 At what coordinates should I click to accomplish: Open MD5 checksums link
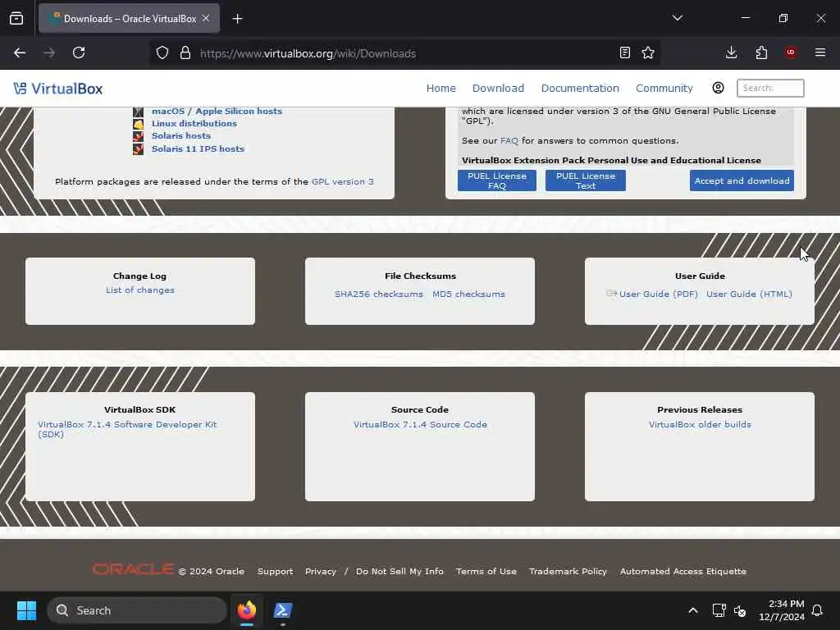(x=468, y=294)
